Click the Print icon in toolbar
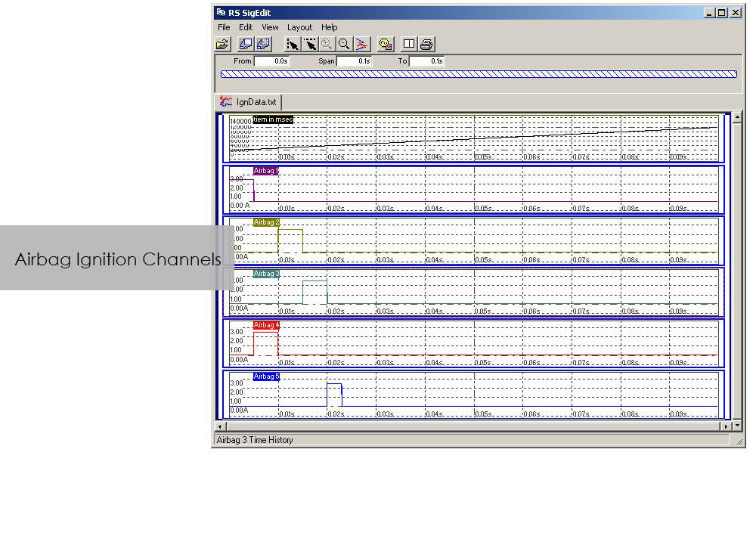 coord(426,45)
